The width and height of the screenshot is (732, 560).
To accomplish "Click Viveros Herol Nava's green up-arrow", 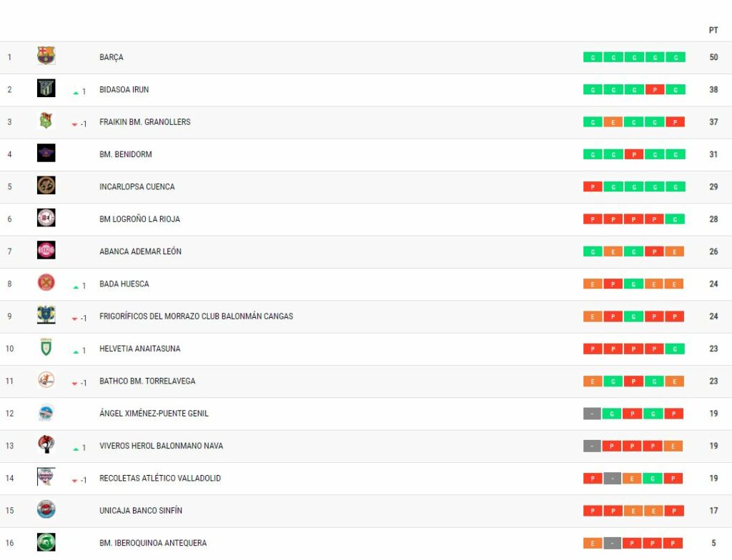I will pos(76,449).
